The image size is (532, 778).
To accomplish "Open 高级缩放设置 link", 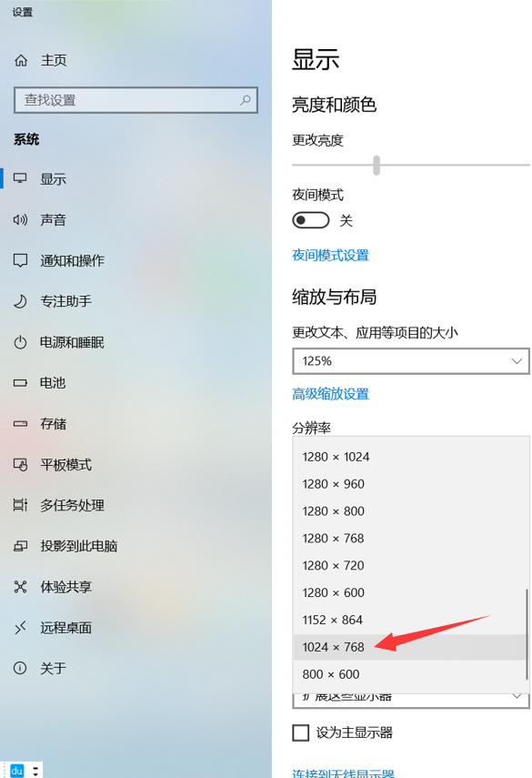I will coord(331,394).
